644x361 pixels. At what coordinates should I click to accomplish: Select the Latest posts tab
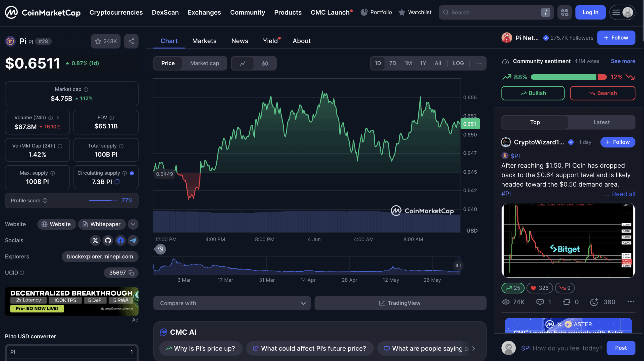click(x=601, y=122)
